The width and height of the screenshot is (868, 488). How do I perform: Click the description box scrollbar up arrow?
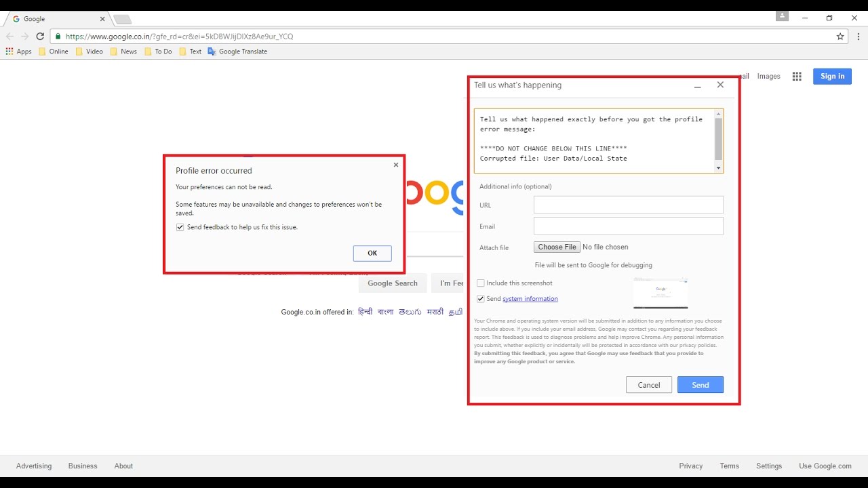[x=719, y=114]
